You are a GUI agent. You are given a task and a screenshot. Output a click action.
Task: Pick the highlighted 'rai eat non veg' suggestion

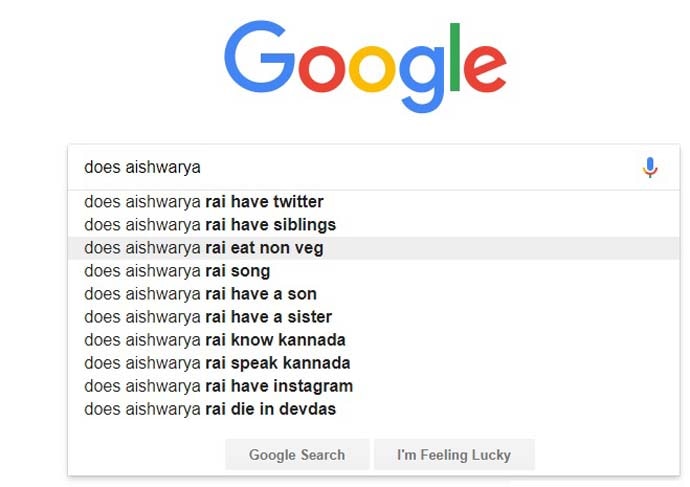(x=204, y=248)
